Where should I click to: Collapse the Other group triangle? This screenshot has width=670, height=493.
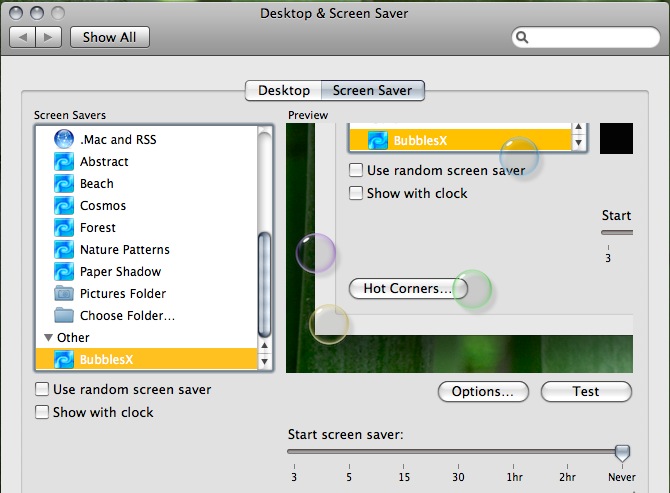[x=49, y=337]
